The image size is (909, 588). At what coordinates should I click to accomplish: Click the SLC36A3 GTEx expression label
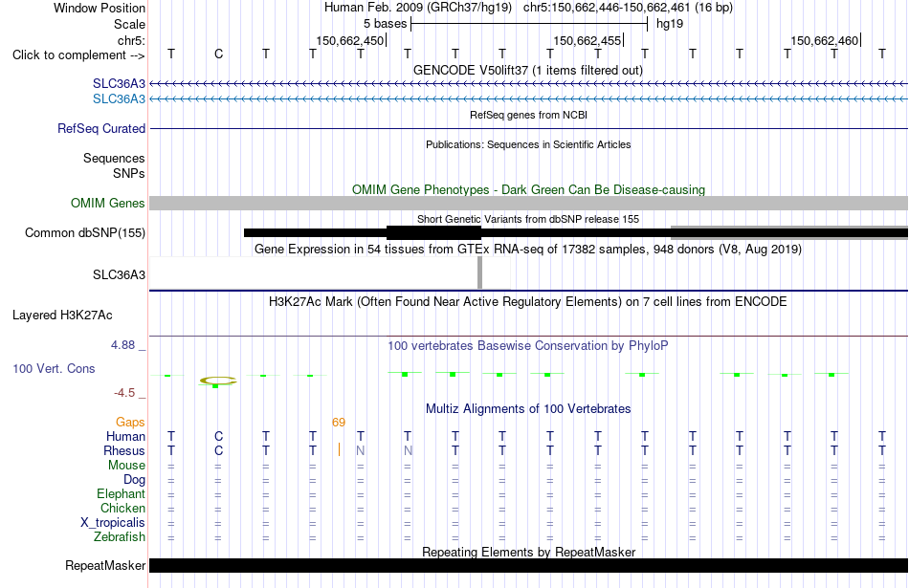click(x=119, y=274)
